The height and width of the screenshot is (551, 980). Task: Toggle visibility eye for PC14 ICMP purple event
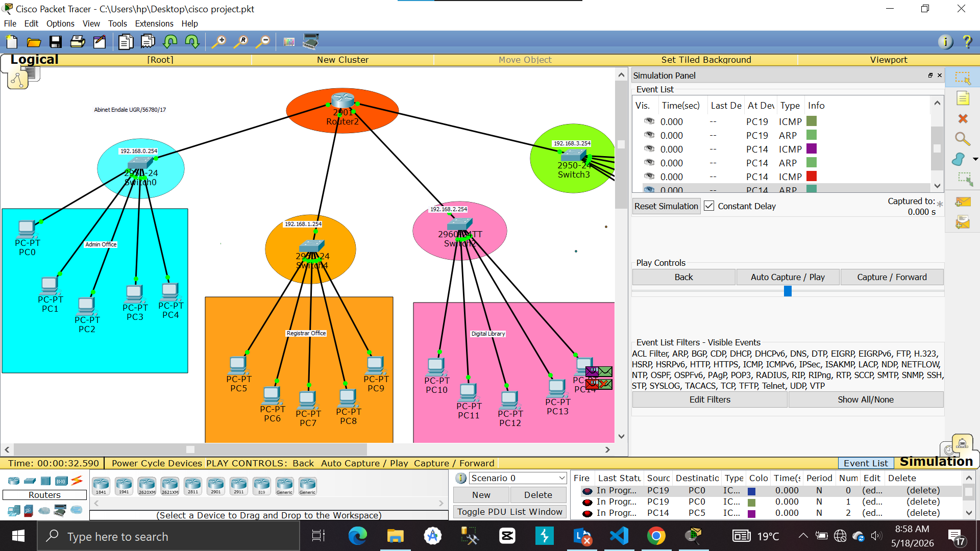click(649, 149)
